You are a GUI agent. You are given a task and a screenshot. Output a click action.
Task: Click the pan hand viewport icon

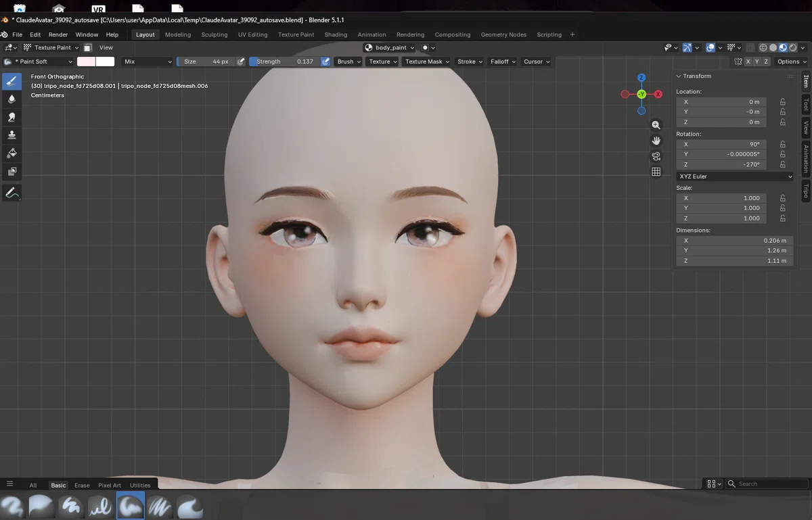coord(656,141)
